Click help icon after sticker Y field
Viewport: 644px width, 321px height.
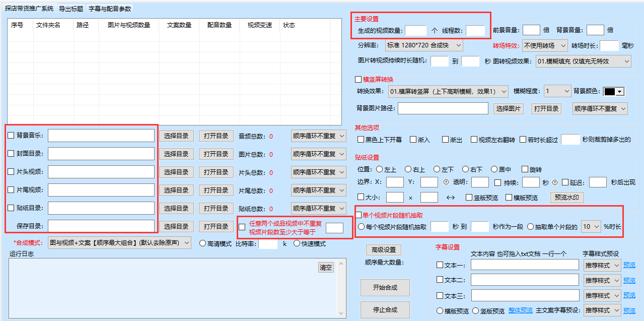coord(446,182)
